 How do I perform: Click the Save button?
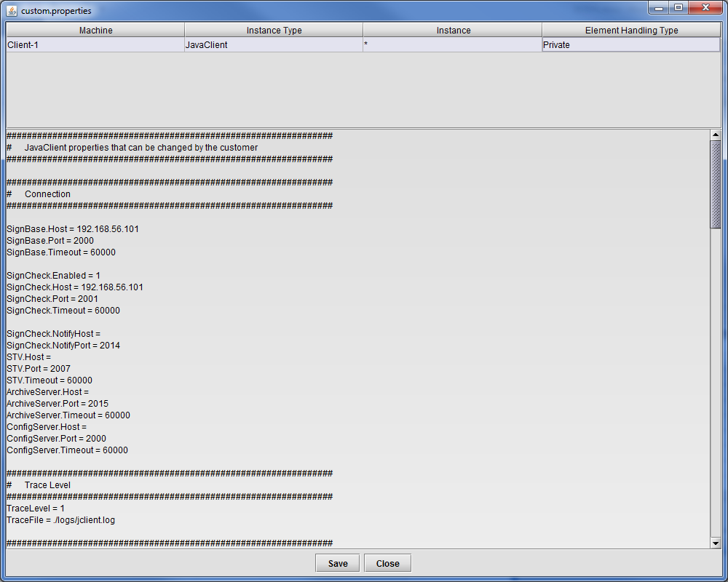coord(337,563)
